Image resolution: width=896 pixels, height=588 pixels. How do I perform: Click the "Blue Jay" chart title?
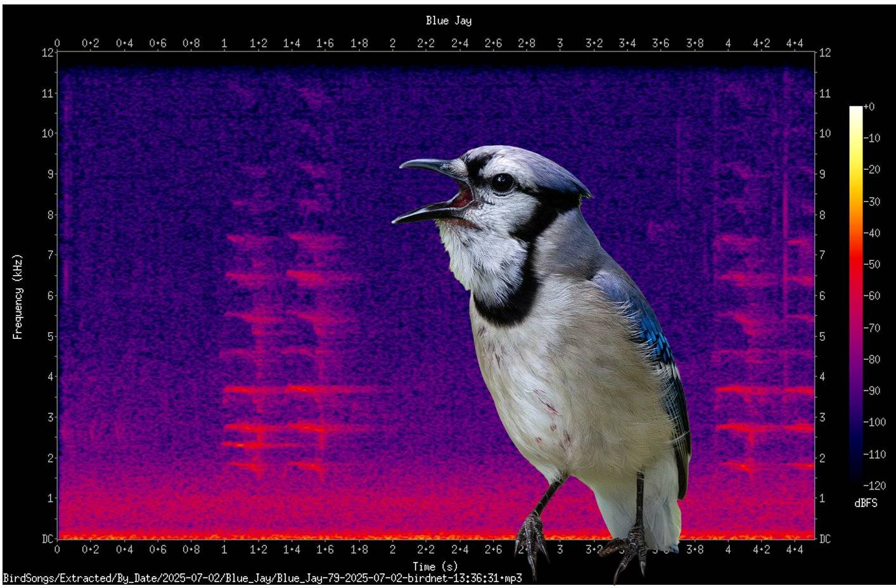(x=448, y=21)
